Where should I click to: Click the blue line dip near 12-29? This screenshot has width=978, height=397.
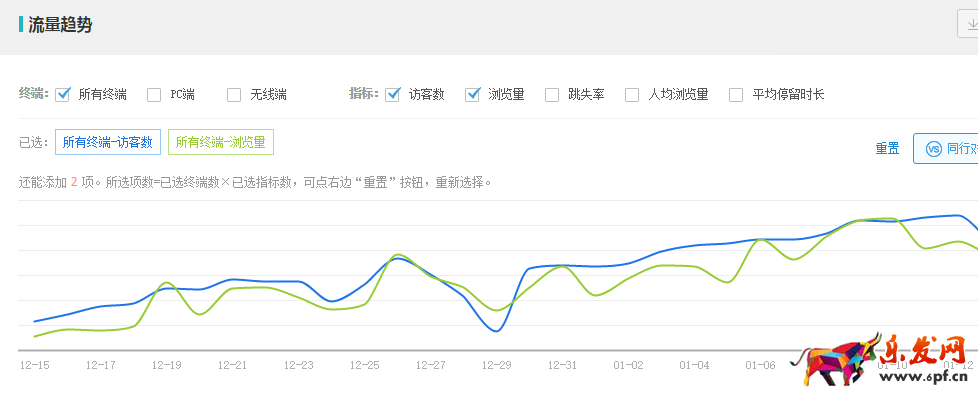tap(496, 331)
